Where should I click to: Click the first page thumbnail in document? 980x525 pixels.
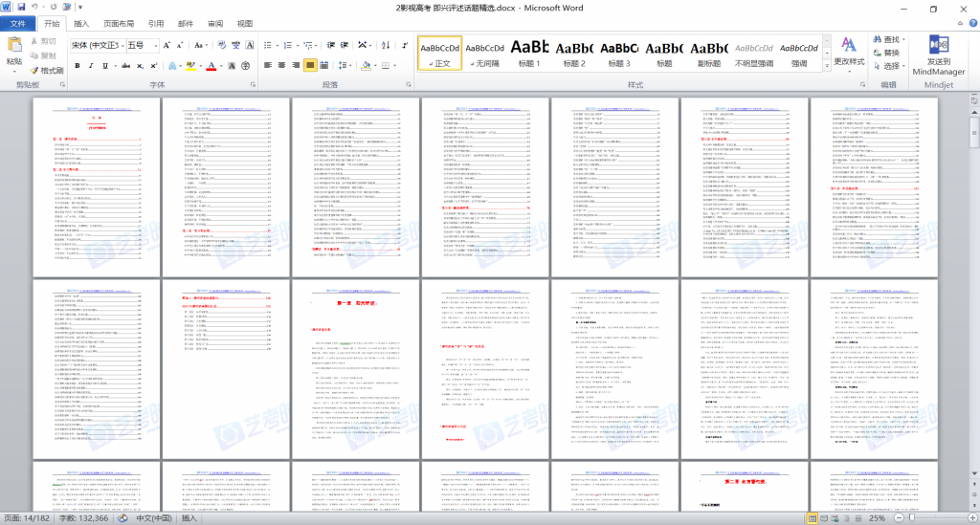tap(97, 184)
